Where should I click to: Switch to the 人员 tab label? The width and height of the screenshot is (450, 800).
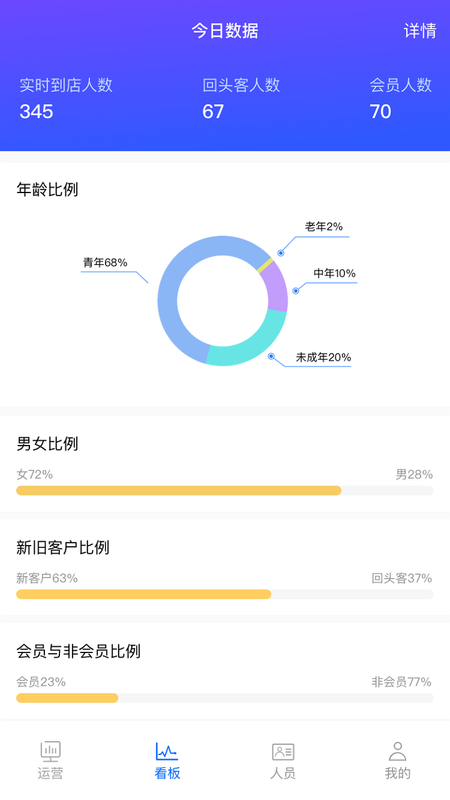click(283, 773)
